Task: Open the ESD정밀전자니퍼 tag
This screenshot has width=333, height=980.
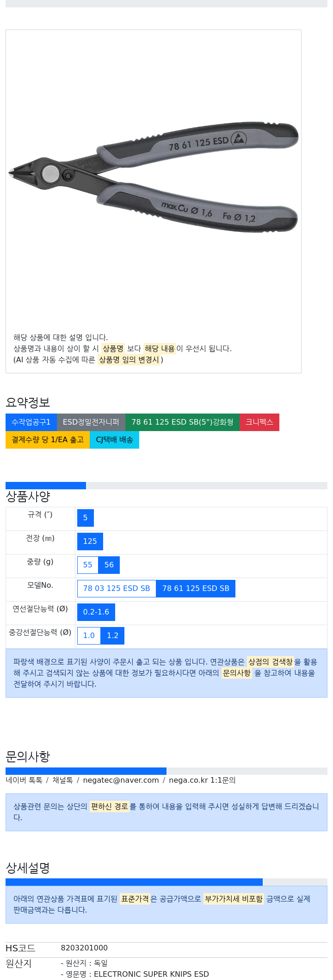Action: 91,422
